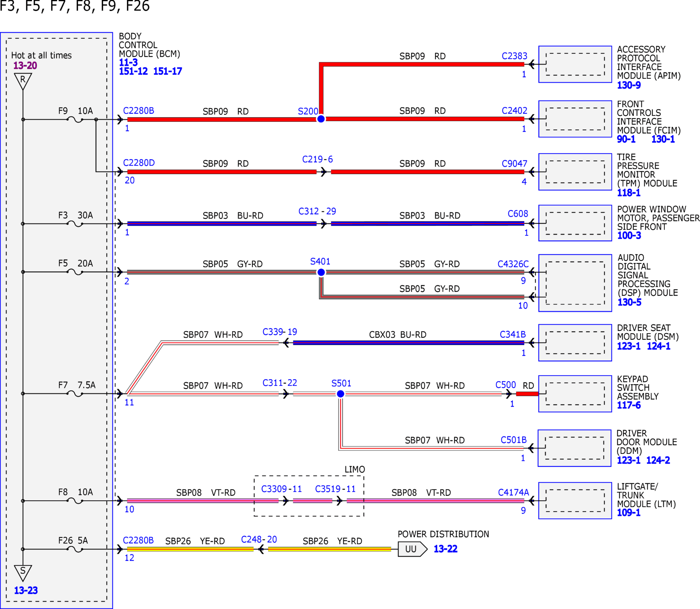Click the UU power distribution arrow

pos(413,549)
